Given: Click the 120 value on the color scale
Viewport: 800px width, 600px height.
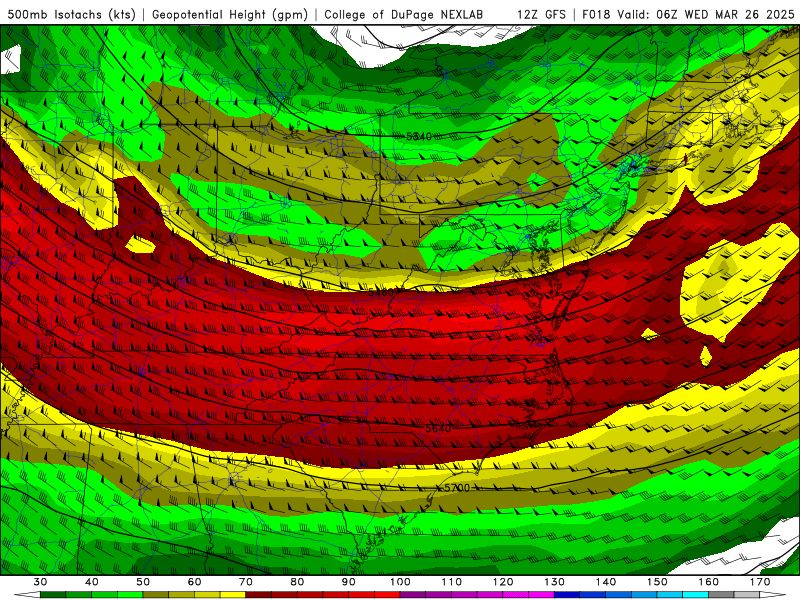Looking at the screenshot, I should click(x=503, y=582).
